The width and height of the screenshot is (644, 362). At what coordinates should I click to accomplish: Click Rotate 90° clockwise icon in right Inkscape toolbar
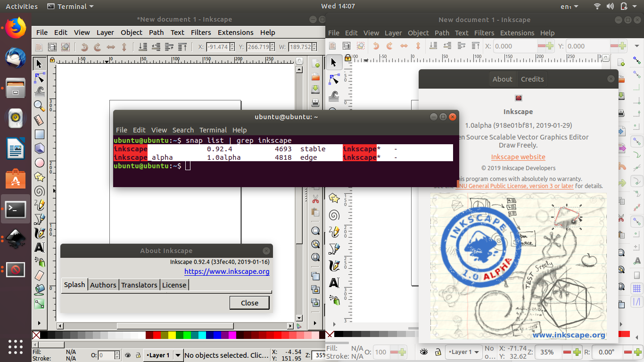[390, 46]
